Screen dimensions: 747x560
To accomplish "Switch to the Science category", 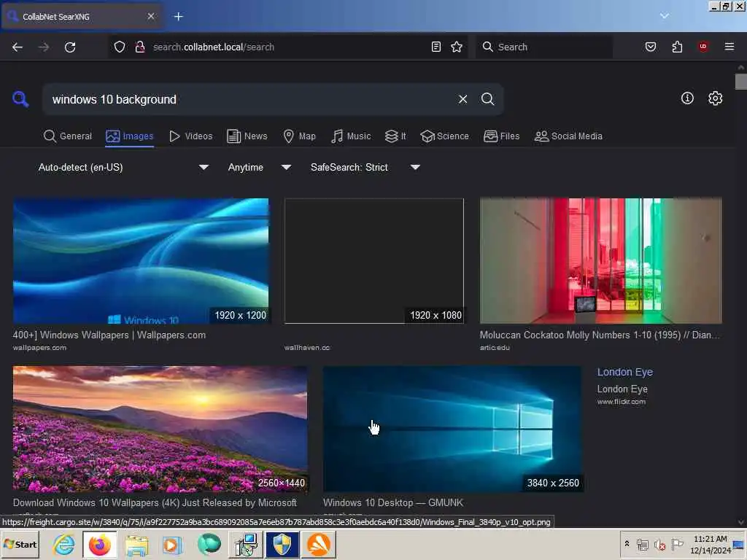I will 444,136.
